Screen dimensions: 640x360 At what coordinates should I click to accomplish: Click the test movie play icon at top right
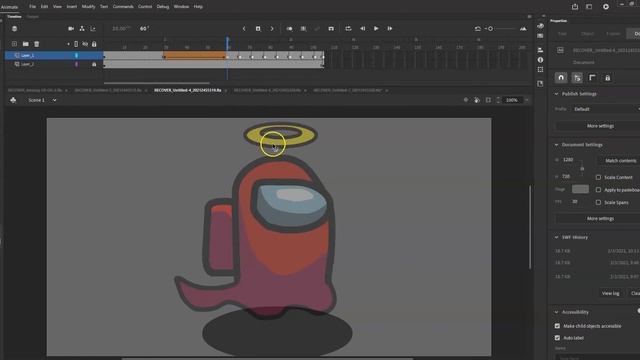pyautogui.click(x=606, y=7)
